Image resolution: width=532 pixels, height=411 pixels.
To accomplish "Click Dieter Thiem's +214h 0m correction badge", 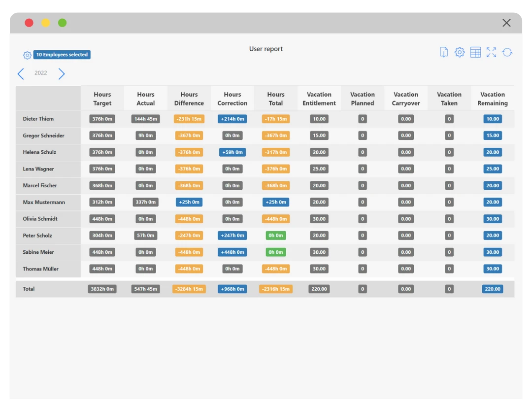I will 232,119.
